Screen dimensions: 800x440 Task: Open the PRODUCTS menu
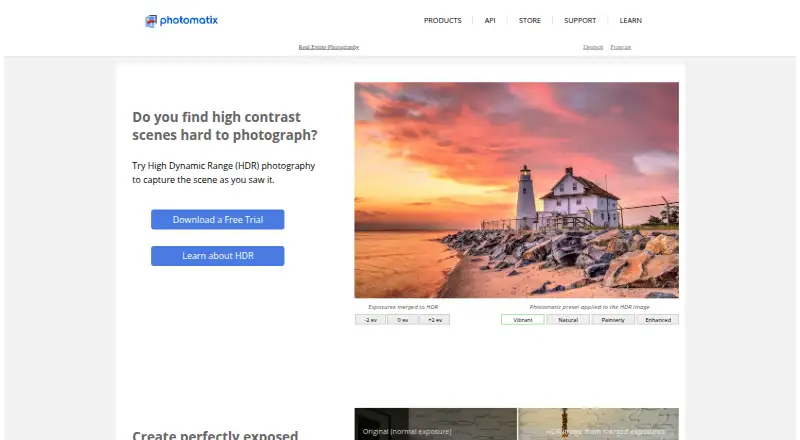pos(442,20)
